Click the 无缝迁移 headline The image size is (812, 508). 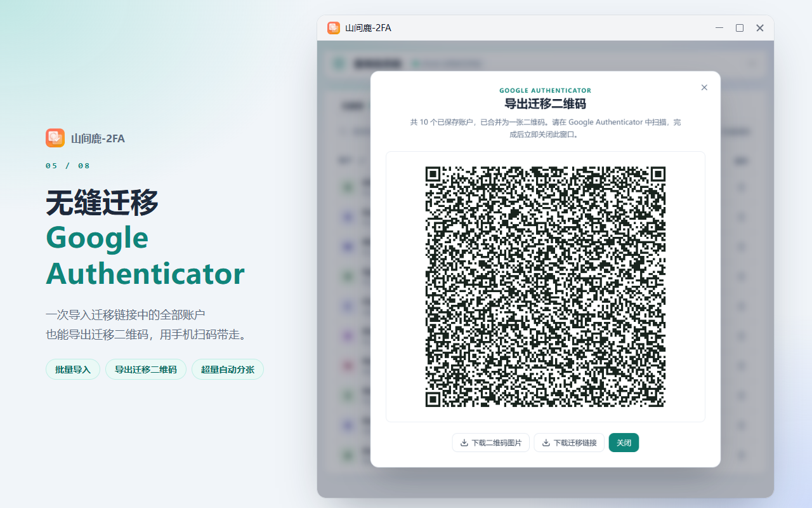tap(102, 203)
